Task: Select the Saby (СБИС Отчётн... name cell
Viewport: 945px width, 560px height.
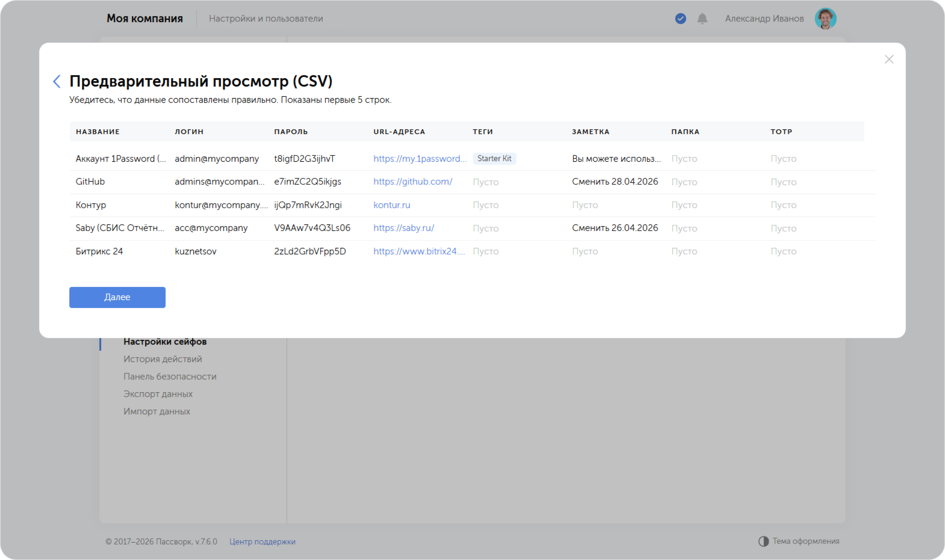Action: click(x=120, y=228)
